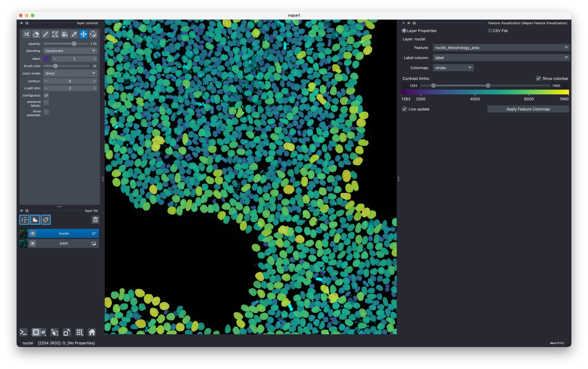The image size is (588, 369).
Task: Delete selected layers with trash icon
Action: click(x=95, y=220)
